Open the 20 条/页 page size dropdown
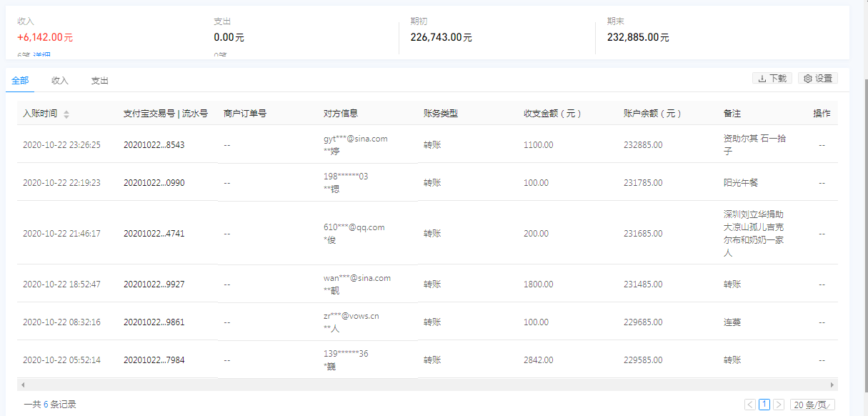The image size is (868, 416). coord(812,405)
